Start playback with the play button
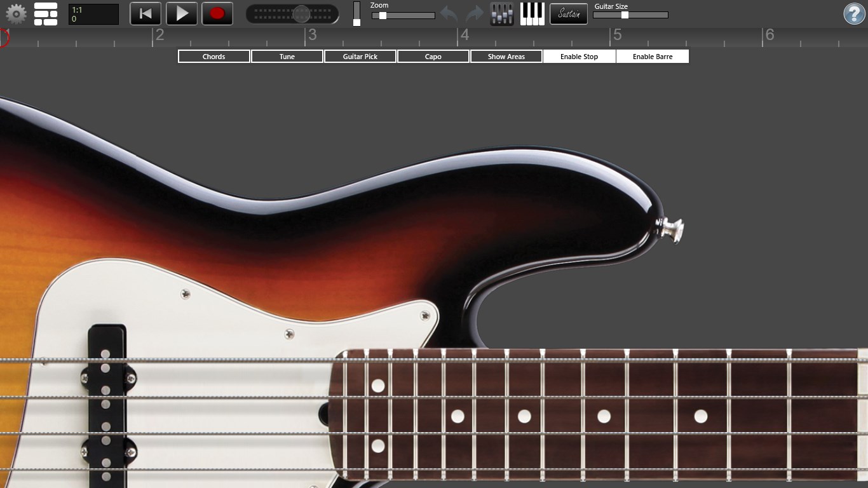 [x=182, y=14]
